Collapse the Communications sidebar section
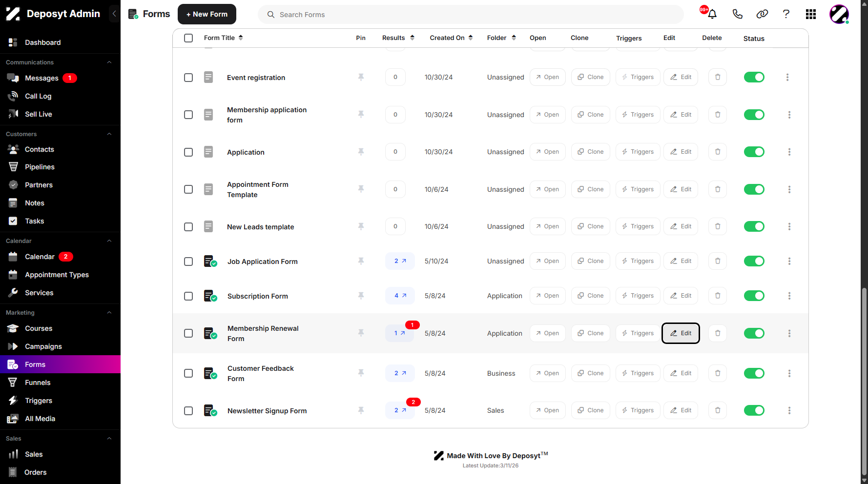Image resolution: width=868 pixels, height=484 pixels. [109, 62]
